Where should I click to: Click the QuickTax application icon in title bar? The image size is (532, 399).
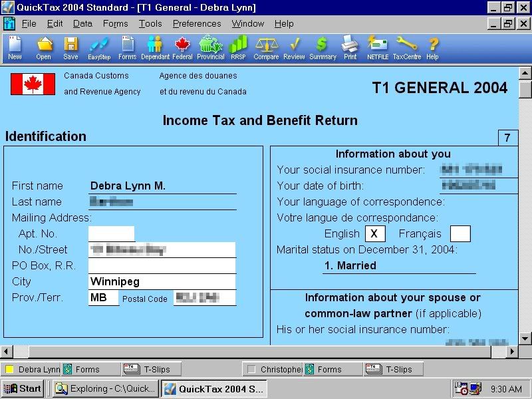pos(7,7)
